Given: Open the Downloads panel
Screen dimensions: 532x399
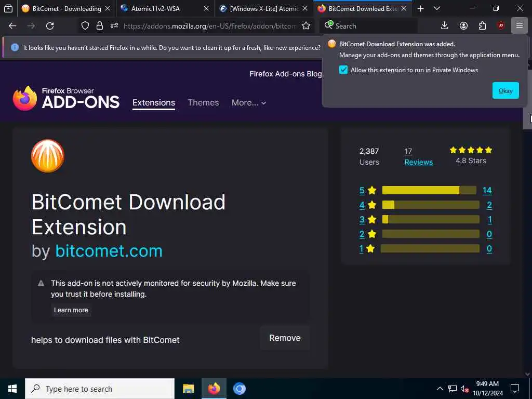Looking at the screenshot, I should point(445,26).
